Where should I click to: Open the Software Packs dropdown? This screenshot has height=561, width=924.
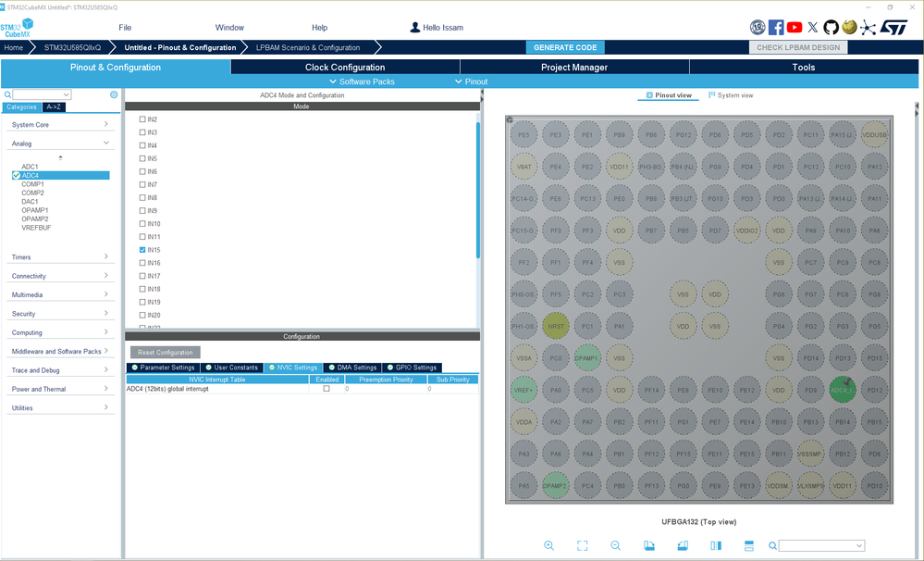tap(362, 81)
